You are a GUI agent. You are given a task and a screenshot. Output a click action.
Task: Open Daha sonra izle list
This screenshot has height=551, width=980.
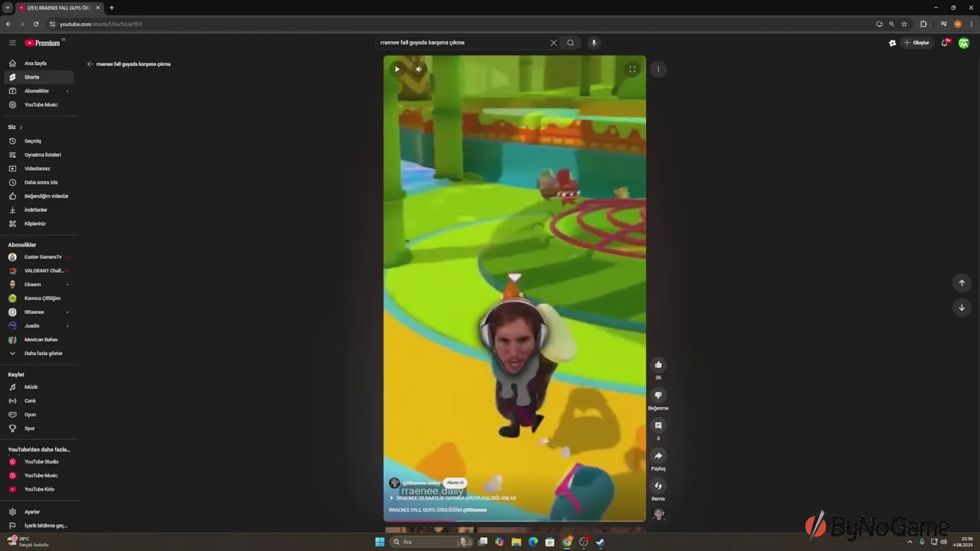pyautogui.click(x=39, y=182)
